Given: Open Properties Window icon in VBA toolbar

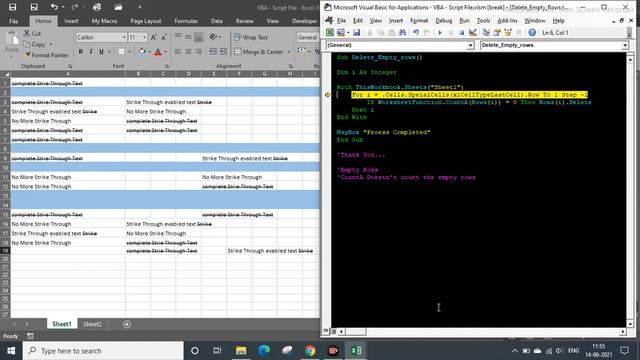Looking at the screenshot, I should click(497, 32).
